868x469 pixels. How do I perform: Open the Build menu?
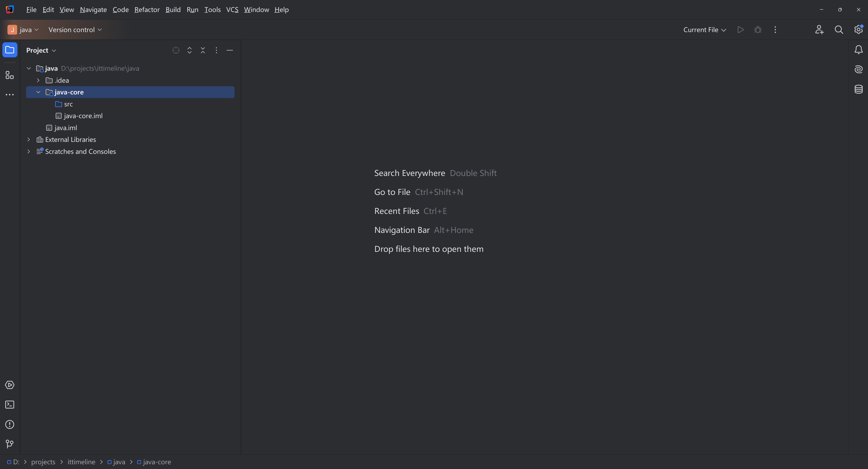[x=173, y=9]
